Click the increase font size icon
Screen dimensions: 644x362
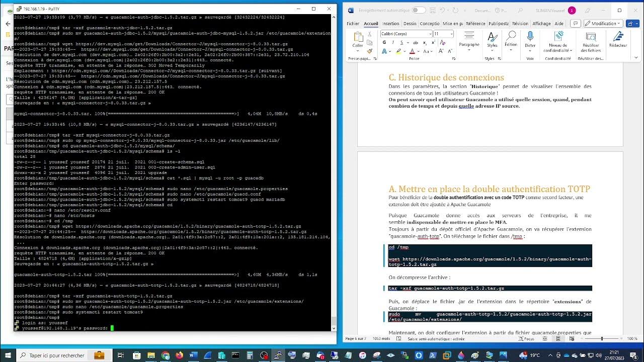pyautogui.click(x=441, y=51)
